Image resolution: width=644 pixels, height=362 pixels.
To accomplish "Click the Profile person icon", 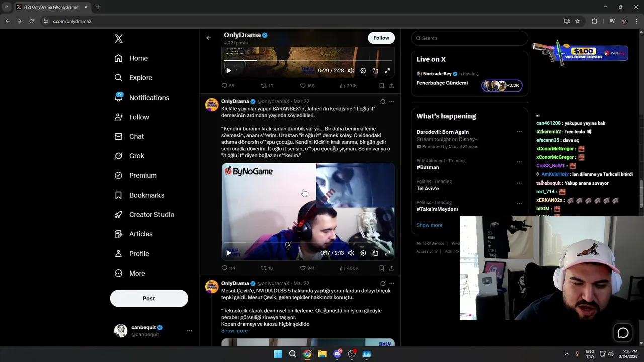I will pos(118,254).
